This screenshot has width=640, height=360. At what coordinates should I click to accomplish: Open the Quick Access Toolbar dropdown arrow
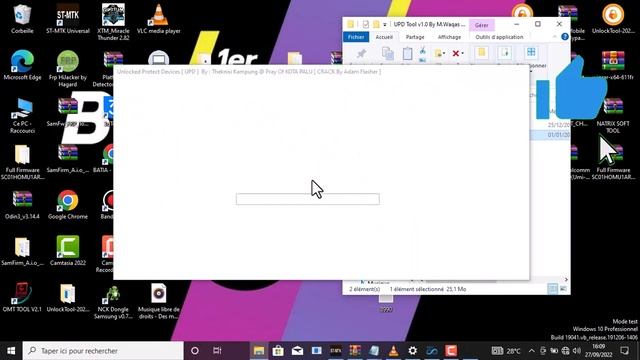coord(384,24)
